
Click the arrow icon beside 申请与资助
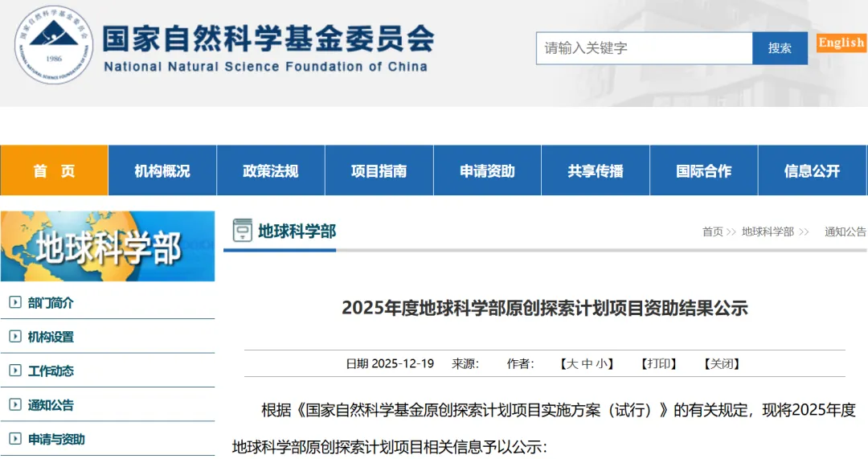(14, 439)
